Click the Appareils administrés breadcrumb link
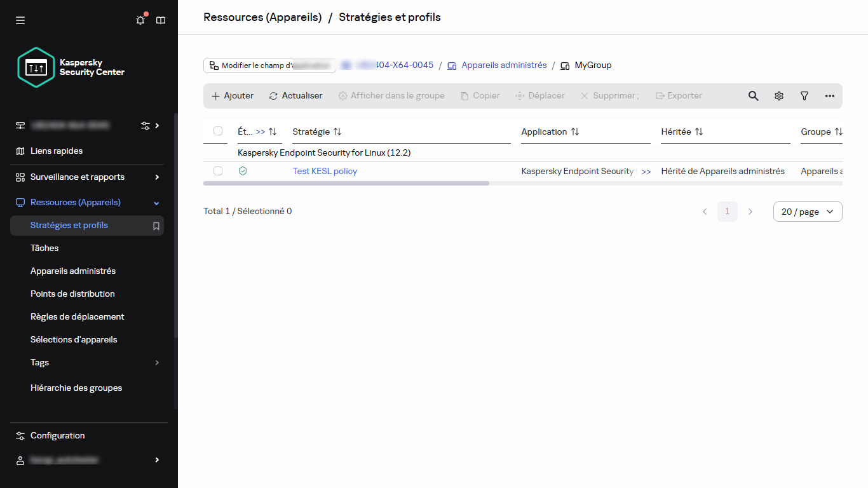868x488 pixels. click(503, 65)
